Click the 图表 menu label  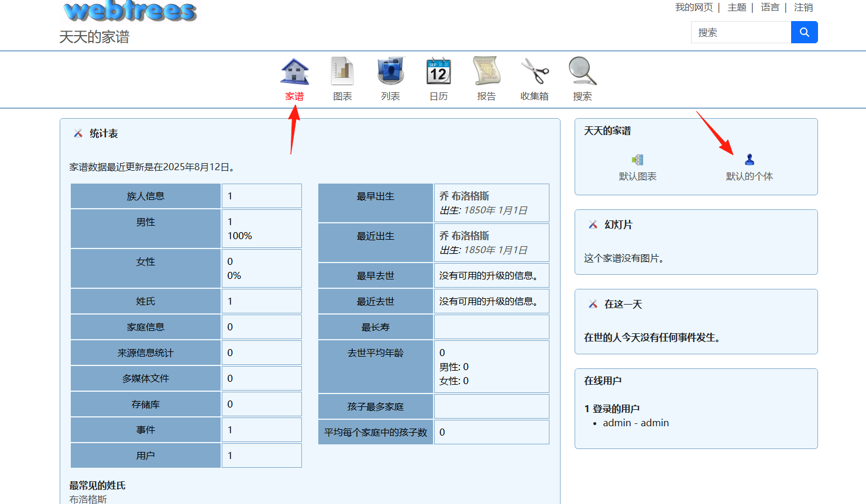tap(342, 96)
